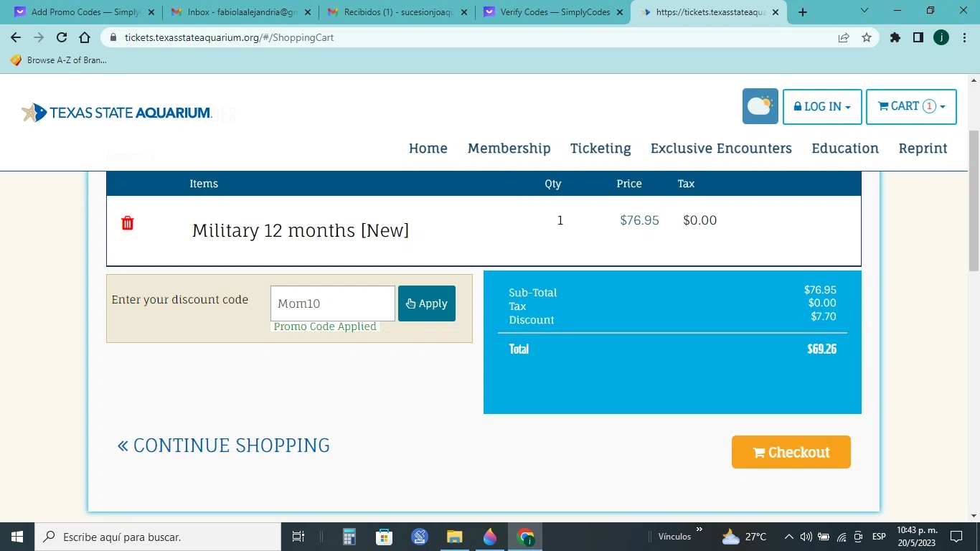Remove Military 12 months item with trash icon
Image resolution: width=980 pixels, height=551 pixels.
tap(128, 223)
